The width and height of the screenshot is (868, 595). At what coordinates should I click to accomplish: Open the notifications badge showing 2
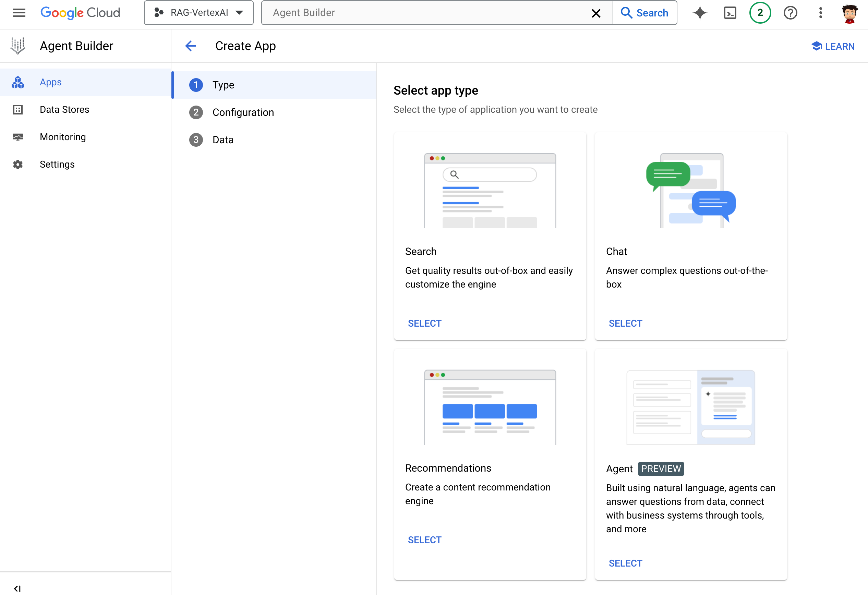pos(760,13)
